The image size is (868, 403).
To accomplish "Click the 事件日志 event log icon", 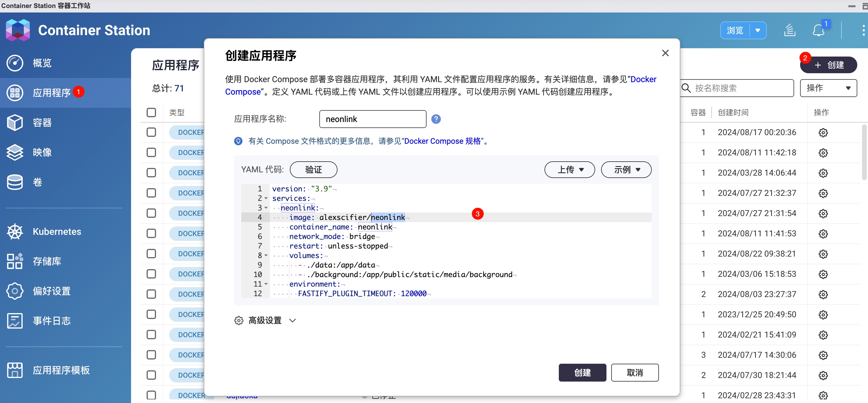I will tap(15, 321).
